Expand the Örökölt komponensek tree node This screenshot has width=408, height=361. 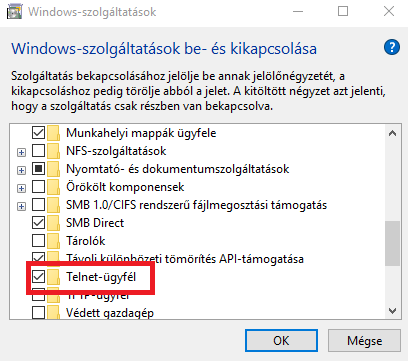click(21, 189)
